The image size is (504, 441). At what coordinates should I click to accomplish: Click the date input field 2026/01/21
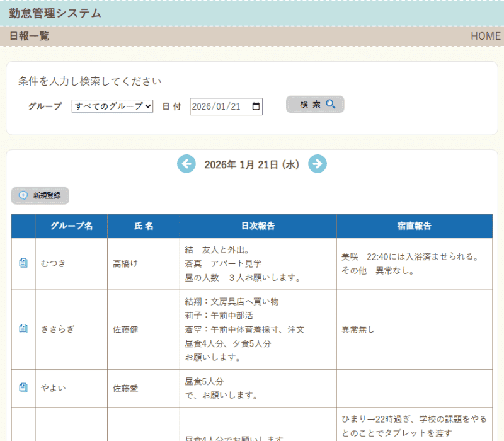[x=217, y=106]
